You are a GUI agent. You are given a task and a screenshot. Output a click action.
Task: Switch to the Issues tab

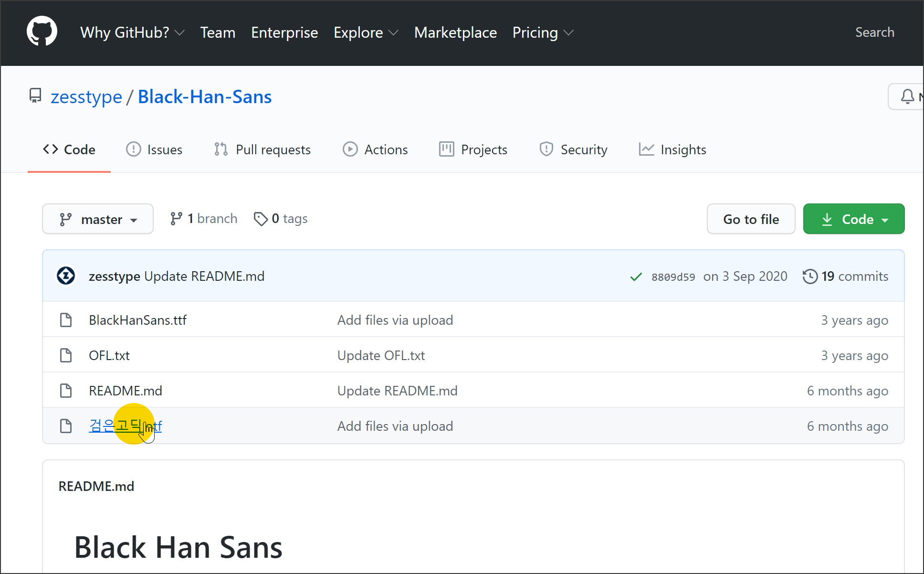click(154, 149)
